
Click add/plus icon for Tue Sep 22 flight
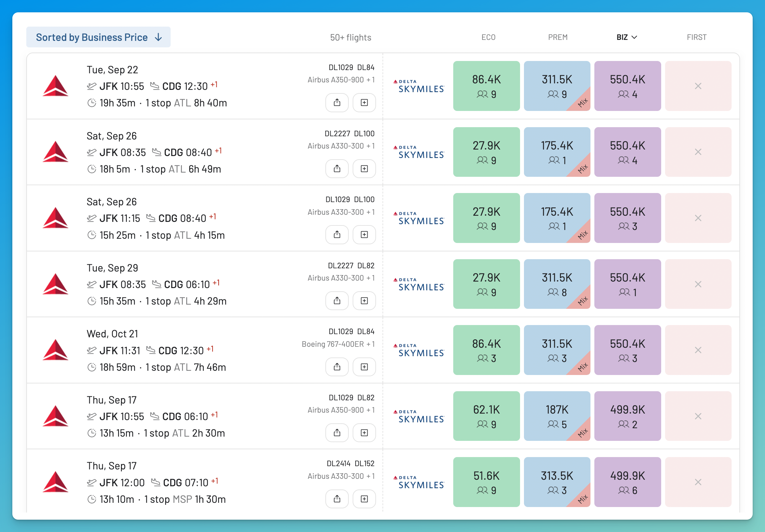coord(364,103)
